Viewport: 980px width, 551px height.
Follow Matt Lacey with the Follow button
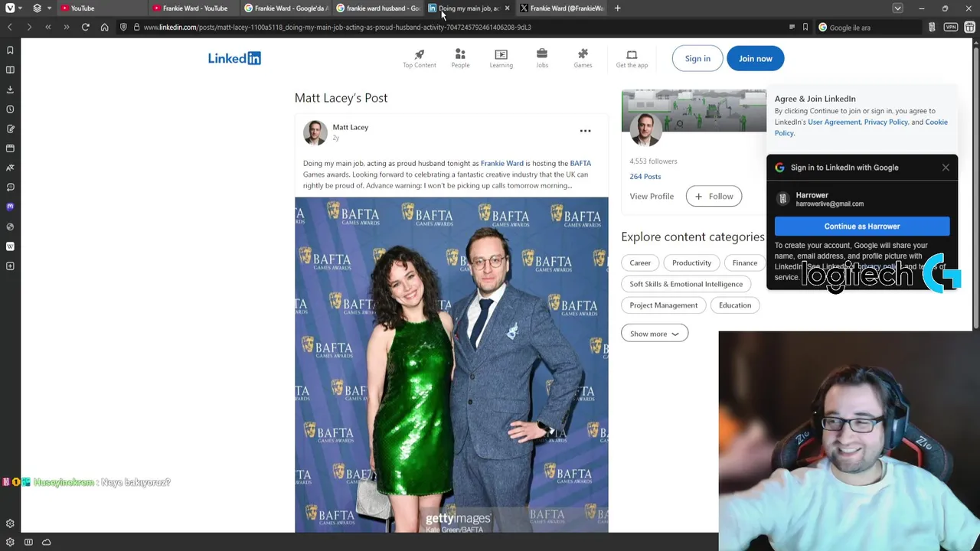click(x=714, y=197)
